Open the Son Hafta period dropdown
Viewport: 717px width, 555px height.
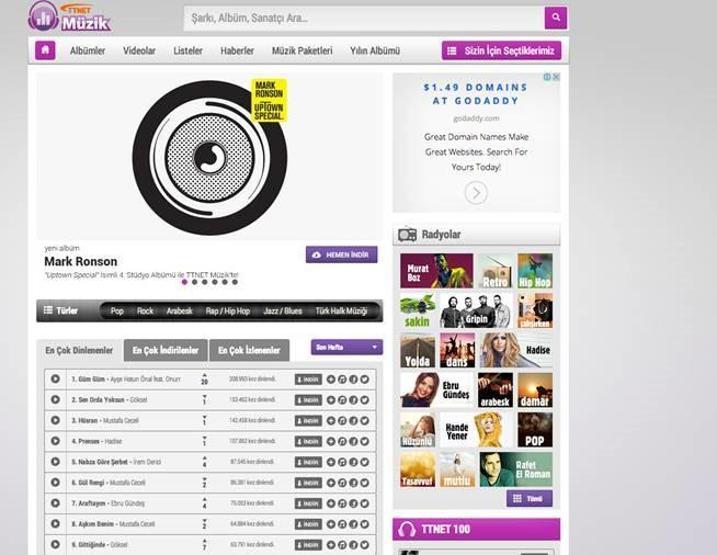(x=347, y=347)
